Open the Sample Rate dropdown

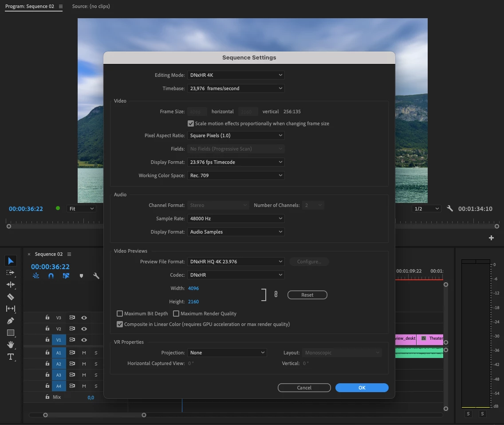pos(236,218)
